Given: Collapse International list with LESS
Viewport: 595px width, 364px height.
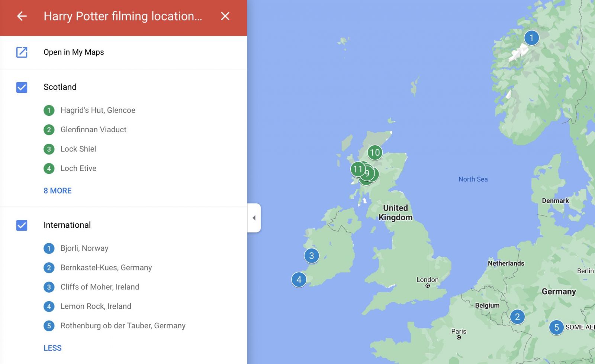Looking at the screenshot, I should (x=52, y=348).
